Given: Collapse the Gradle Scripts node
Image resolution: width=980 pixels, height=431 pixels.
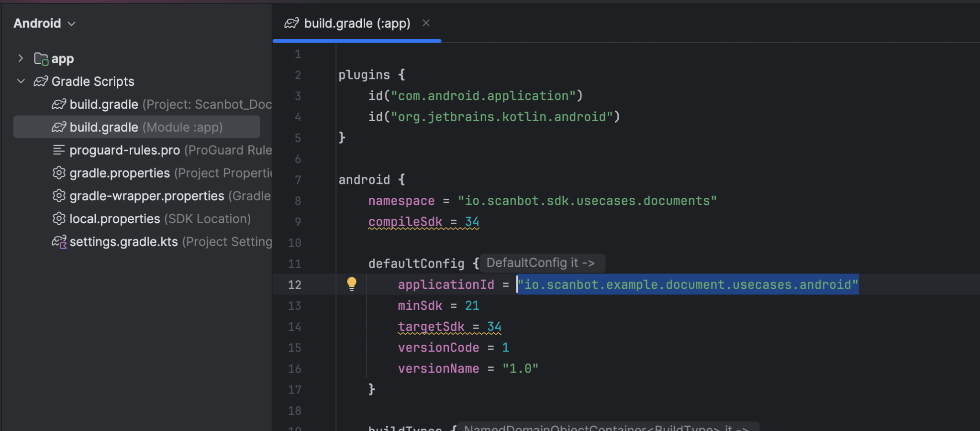Looking at the screenshot, I should click(21, 81).
